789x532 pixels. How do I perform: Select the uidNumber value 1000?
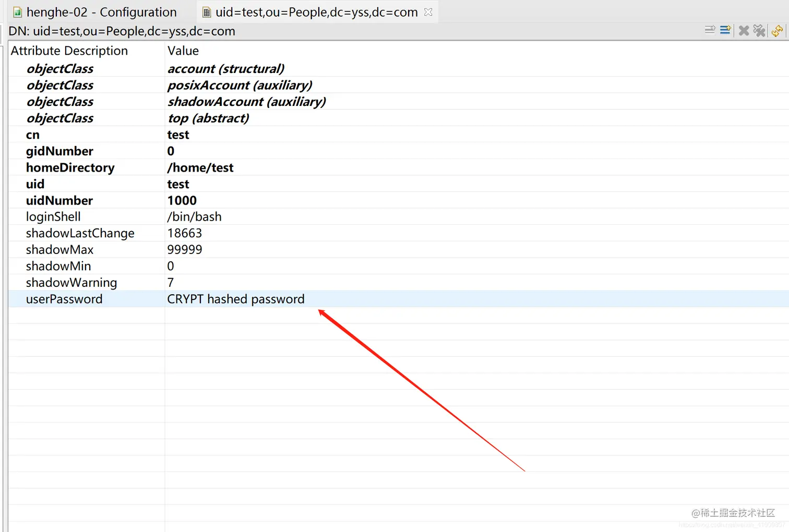point(182,201)
